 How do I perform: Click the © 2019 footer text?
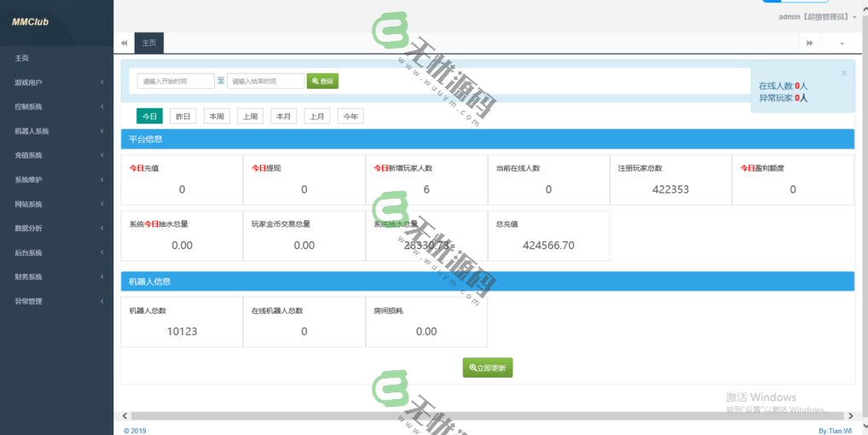coord(135,431)
